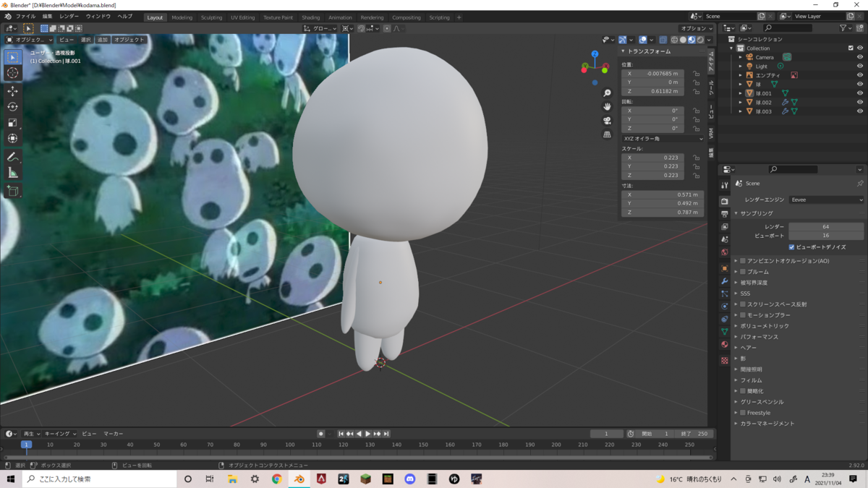Open the レンダー menu
The height and width of the screenshot is (488, 868).
[69, 16]
